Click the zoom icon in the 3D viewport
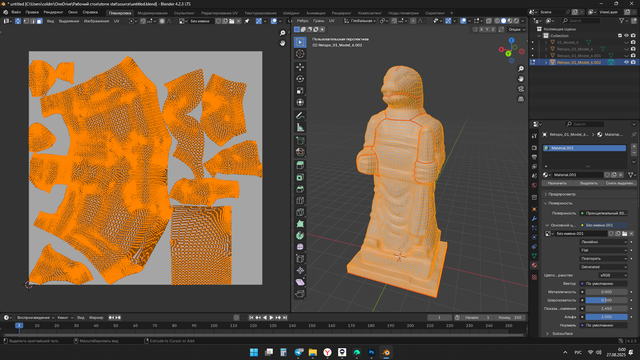This screenshot has height=360, width=640. [521, 69]
